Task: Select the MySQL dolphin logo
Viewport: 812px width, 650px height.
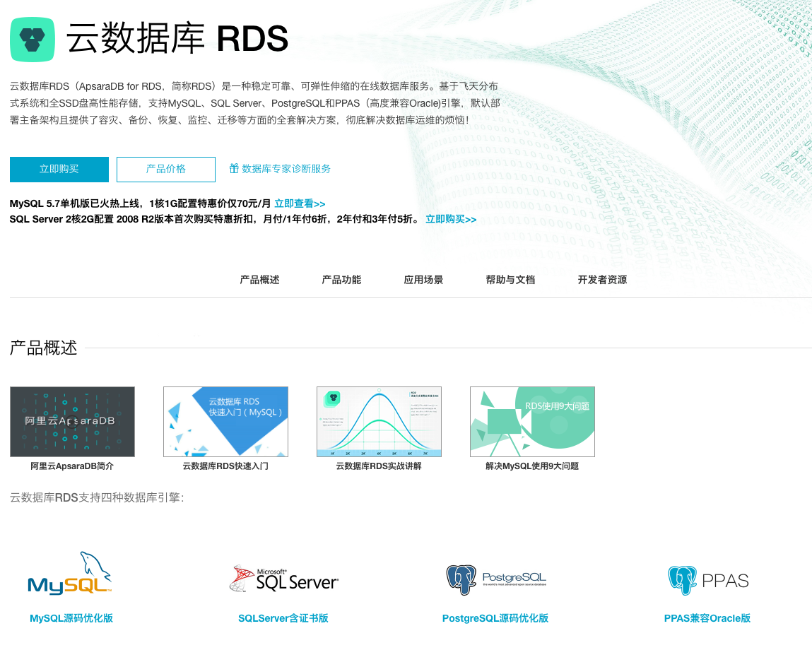Action: pyautogui.click(x=69, y=575)
